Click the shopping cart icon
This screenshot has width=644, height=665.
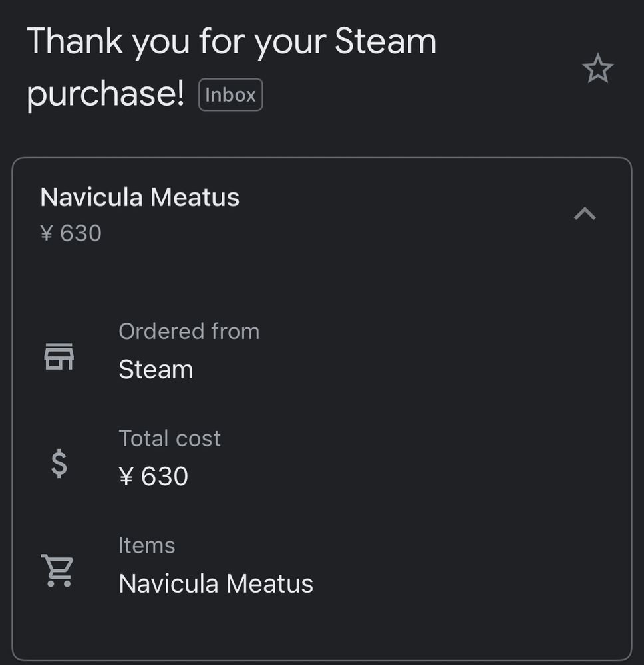coord(58,571)
